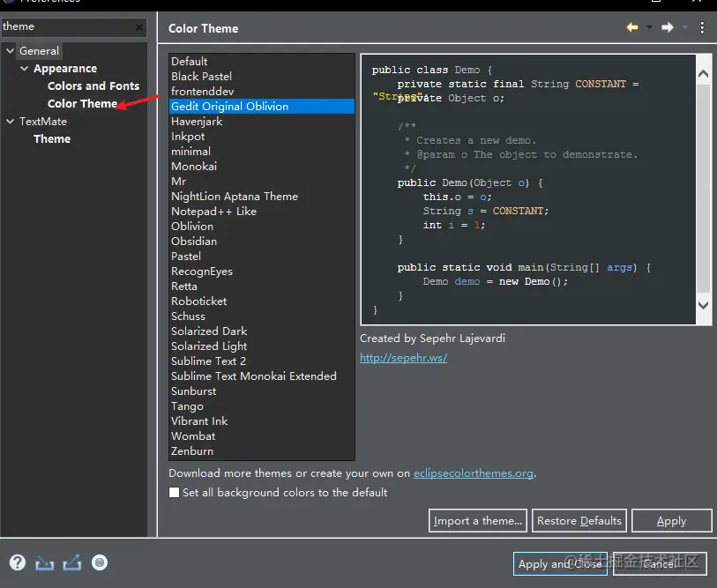Image resolution: width=717 pixels, height=588 pixels.
Task: Select the Sunburst theme
Action: click(x=262, y=391)
